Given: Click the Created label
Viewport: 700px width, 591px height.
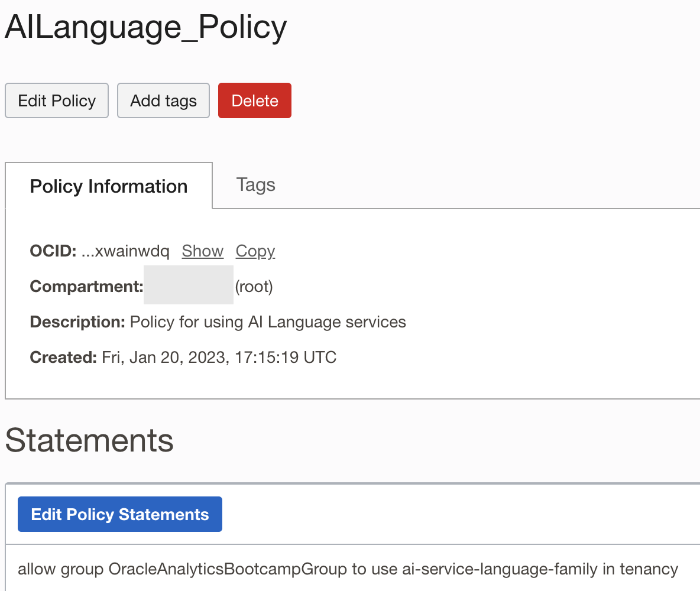Looking at the screenshot, I should point(63,358).
